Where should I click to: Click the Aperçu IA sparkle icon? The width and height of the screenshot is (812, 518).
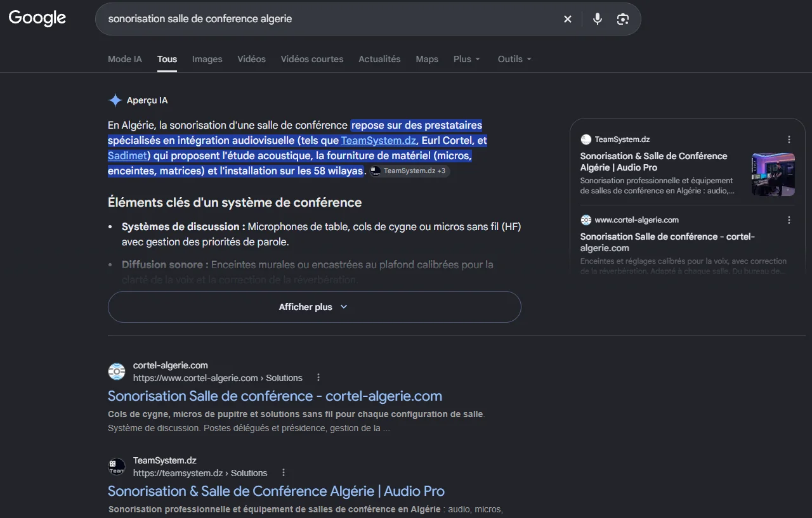(x=115, y=100)
